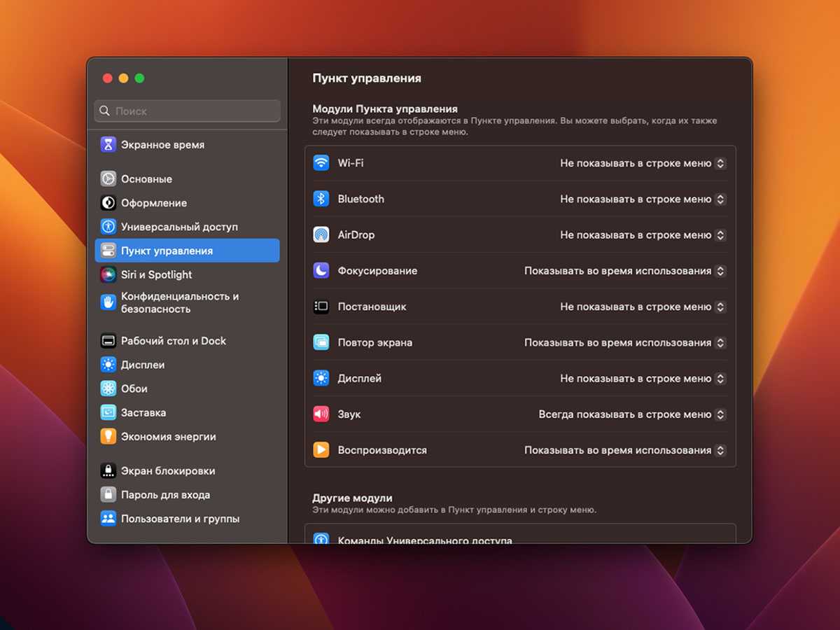This screenshot has width=840, height=630.
Task: Click the Bluetooth module icon
Action: click(321, 199)
